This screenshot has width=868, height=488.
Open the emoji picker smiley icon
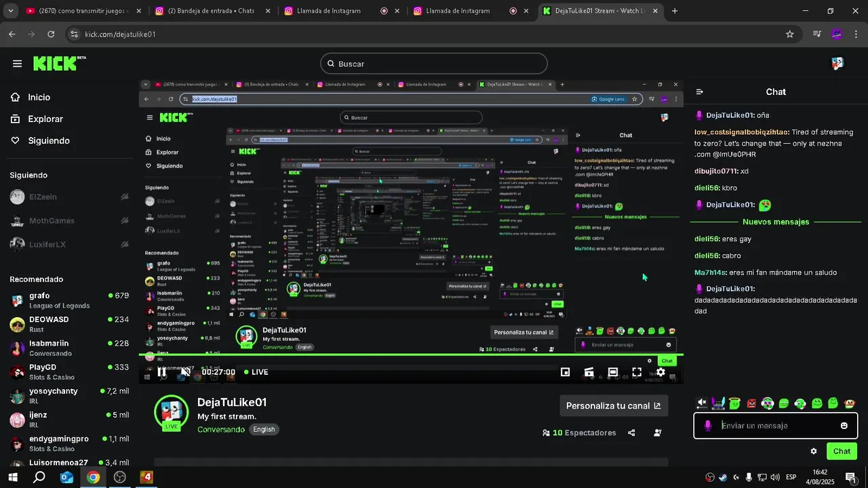click(x=844, y=426)
